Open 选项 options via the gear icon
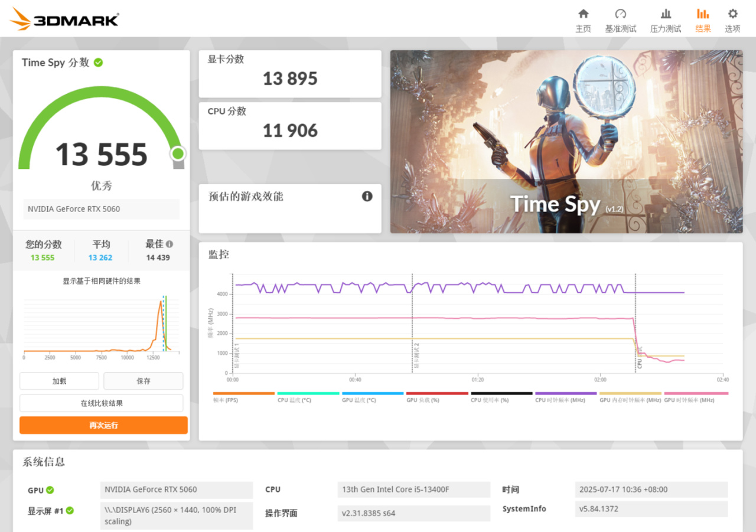 (732, 21)
